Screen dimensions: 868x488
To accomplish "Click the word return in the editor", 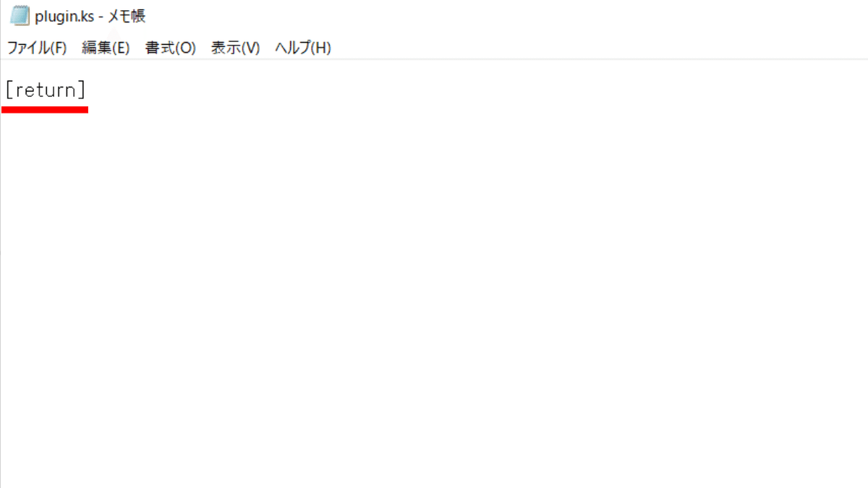I will pos(46,90).
